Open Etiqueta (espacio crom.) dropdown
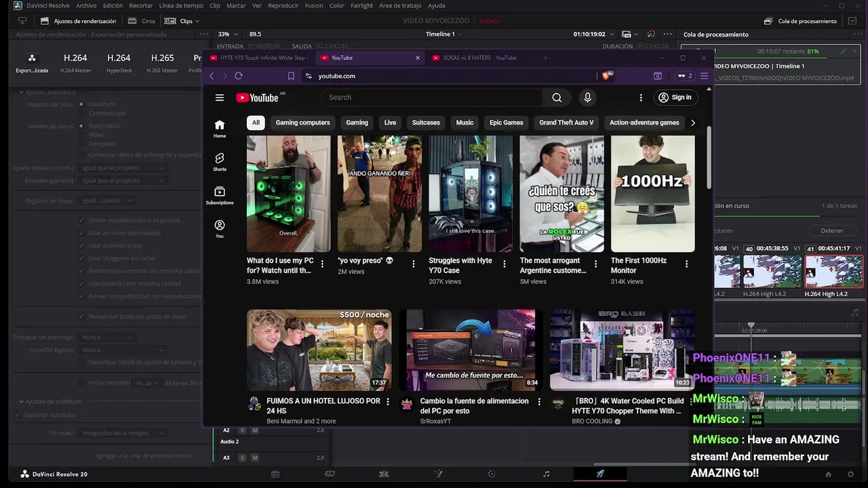Screen dimensions: 868x488 123,167
